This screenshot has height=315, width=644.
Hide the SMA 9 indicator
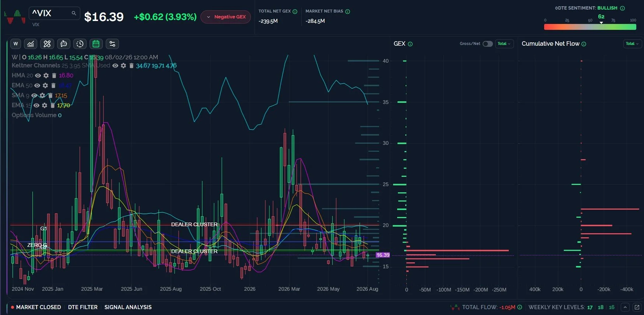click(x=34, y=95)
